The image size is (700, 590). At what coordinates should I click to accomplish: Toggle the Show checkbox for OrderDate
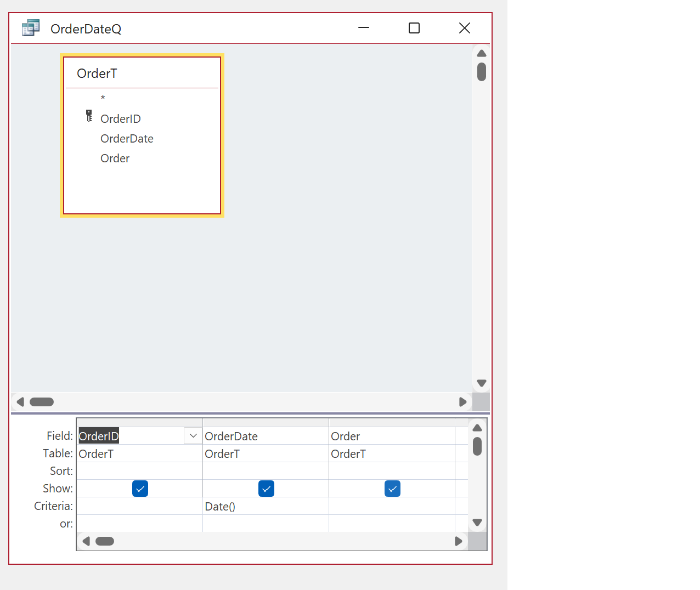[x=266, y=488]
